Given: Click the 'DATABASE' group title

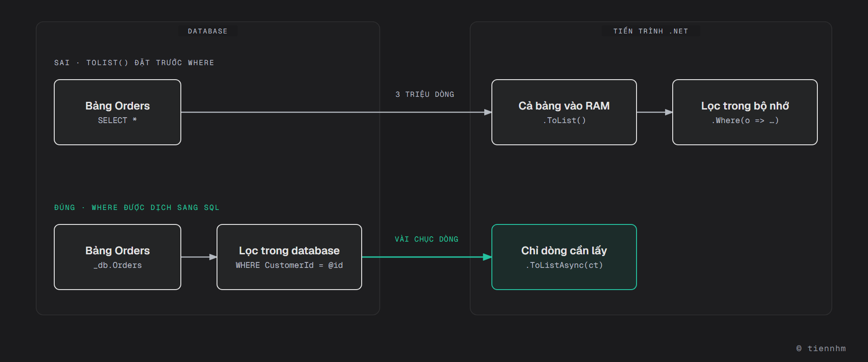Looking at the screenshot, I should click(x=208, y=31).
